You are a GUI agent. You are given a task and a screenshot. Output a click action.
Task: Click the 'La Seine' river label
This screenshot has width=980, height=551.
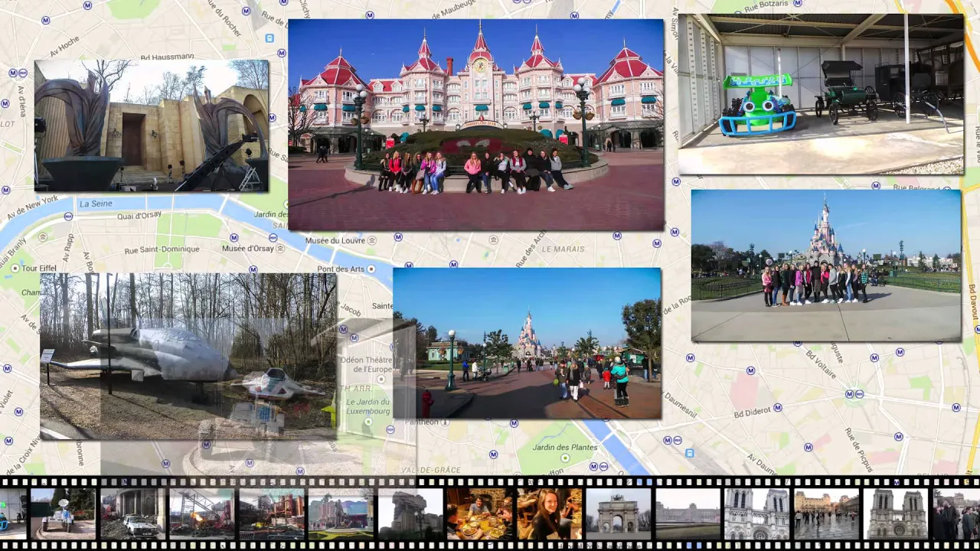click(96, 204)
